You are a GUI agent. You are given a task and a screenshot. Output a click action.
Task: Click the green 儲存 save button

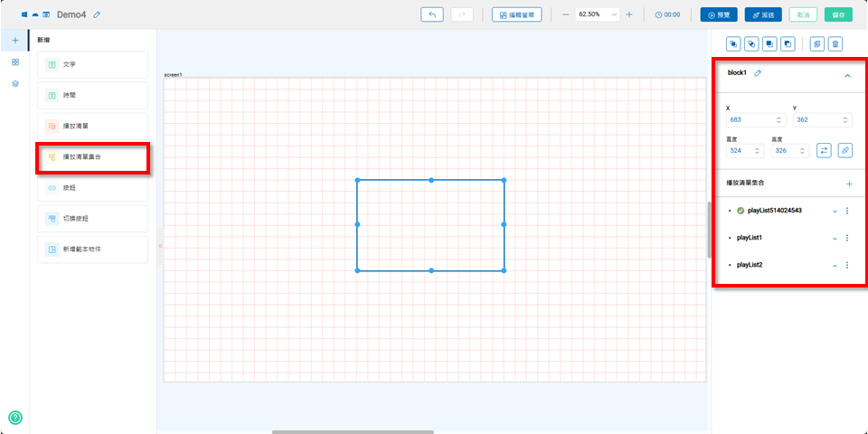pyautogui.click(x=837, y=14)
